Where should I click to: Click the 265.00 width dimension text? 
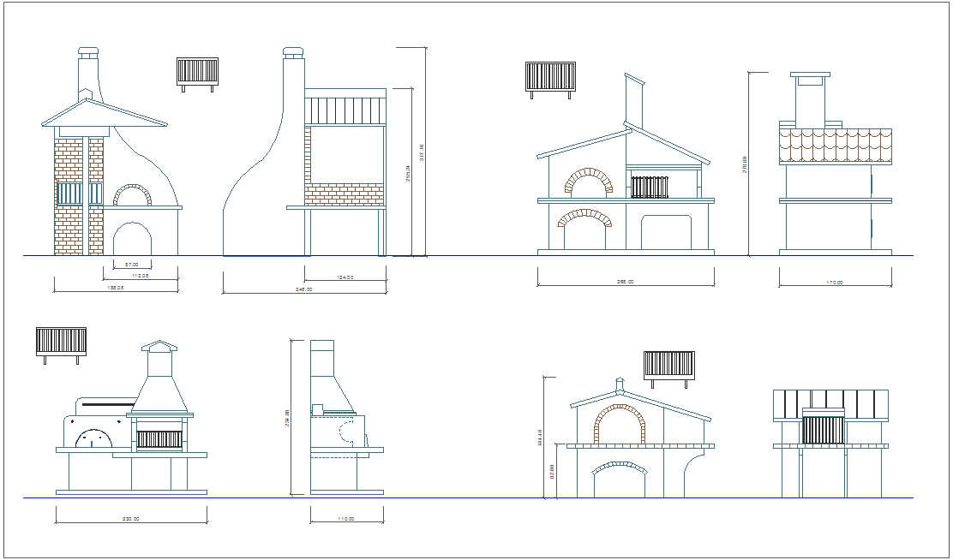626,281
